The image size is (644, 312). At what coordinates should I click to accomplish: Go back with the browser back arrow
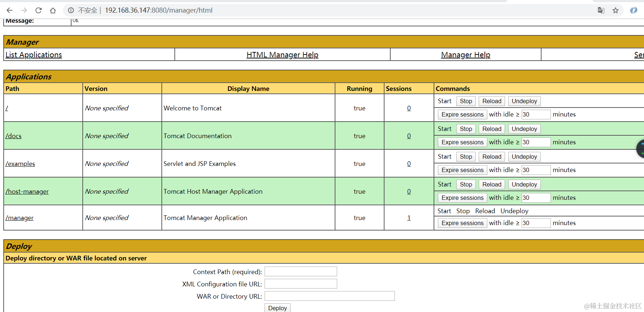[x=10, y=10]
